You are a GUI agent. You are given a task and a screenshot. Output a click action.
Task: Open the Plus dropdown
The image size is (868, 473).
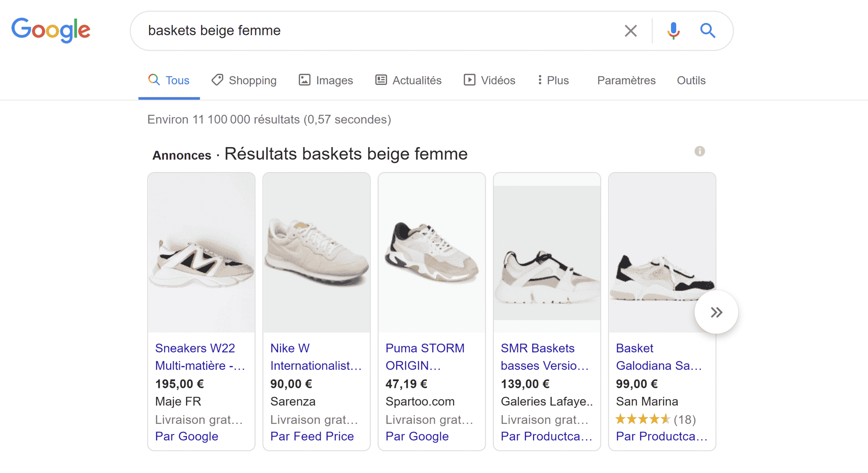tap(553, 80)
